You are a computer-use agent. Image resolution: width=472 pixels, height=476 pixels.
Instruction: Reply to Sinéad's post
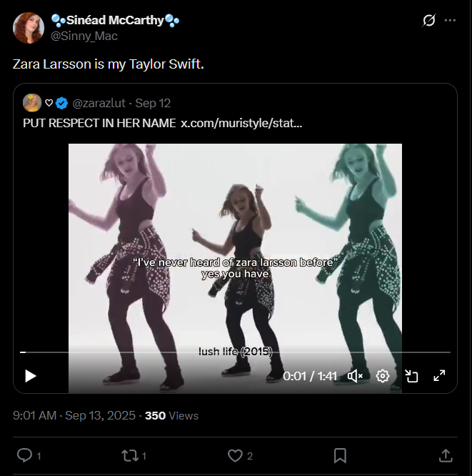tap(24, 455)
